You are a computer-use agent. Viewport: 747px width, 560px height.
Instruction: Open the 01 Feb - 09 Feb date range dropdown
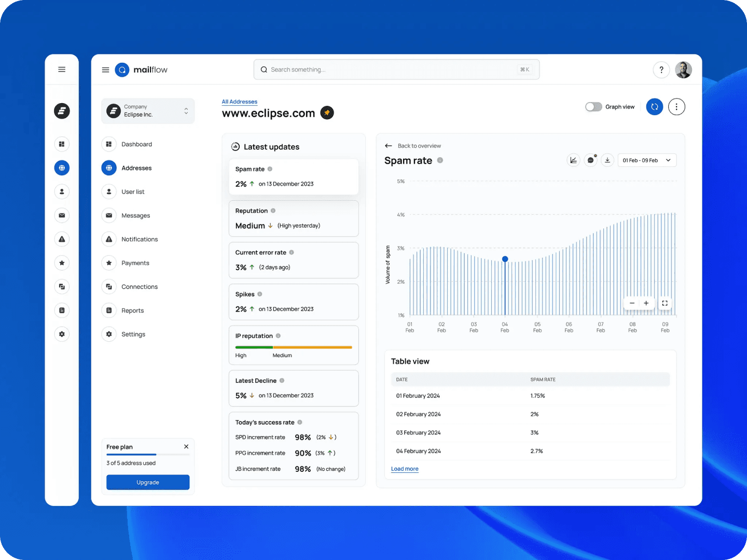(647, 160)
